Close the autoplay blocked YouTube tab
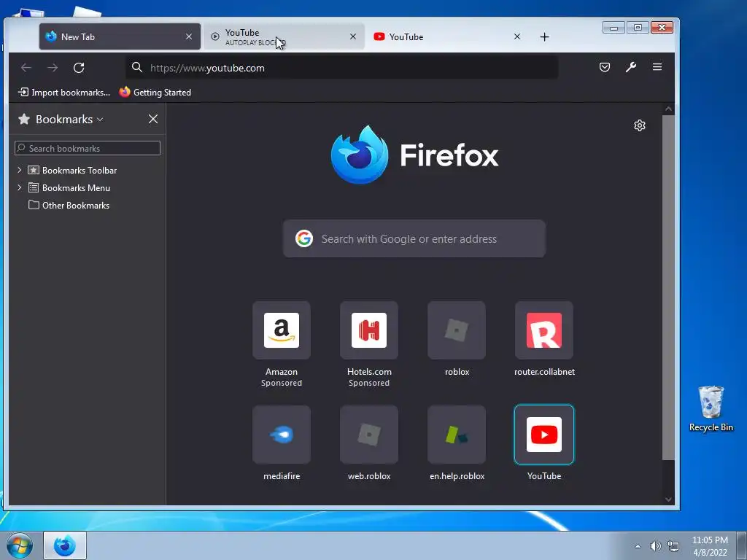This screenshot has width=747, height=560. [353, 36]
